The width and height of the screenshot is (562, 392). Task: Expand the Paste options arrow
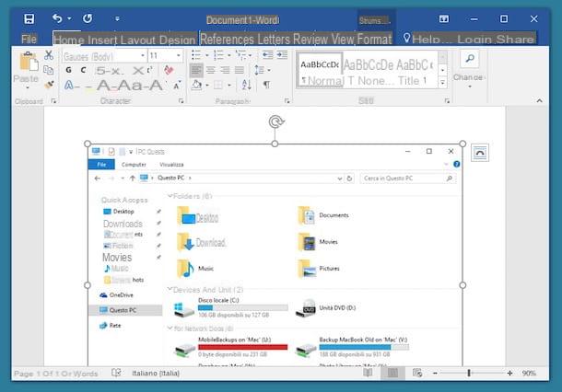coord(28,87)
